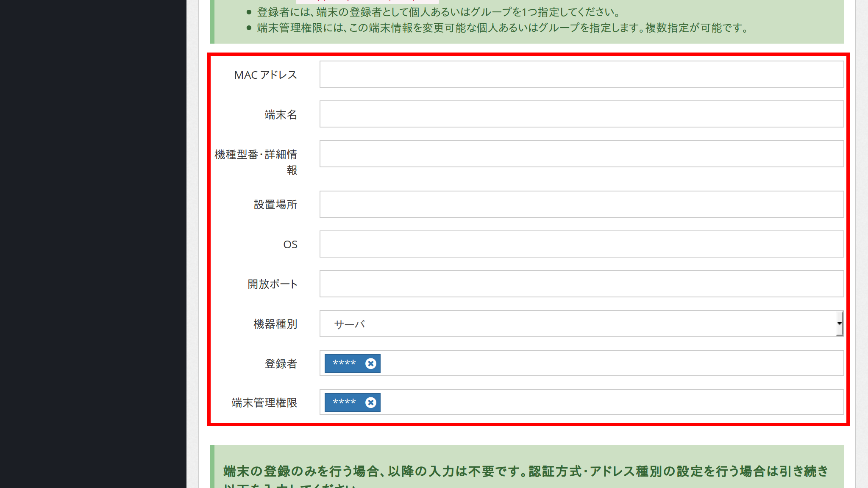Click the OS input field
This screenshot has height=488, width=868.
[581, 244]
